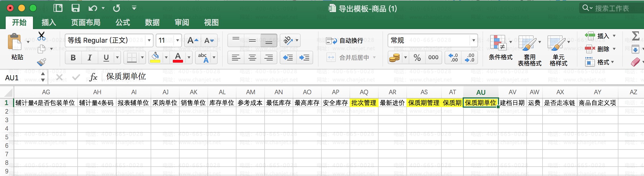Viewport: 644px width, 176px height.
Task: Switch to the 数据 tab
Action: [x=152, y=22]
